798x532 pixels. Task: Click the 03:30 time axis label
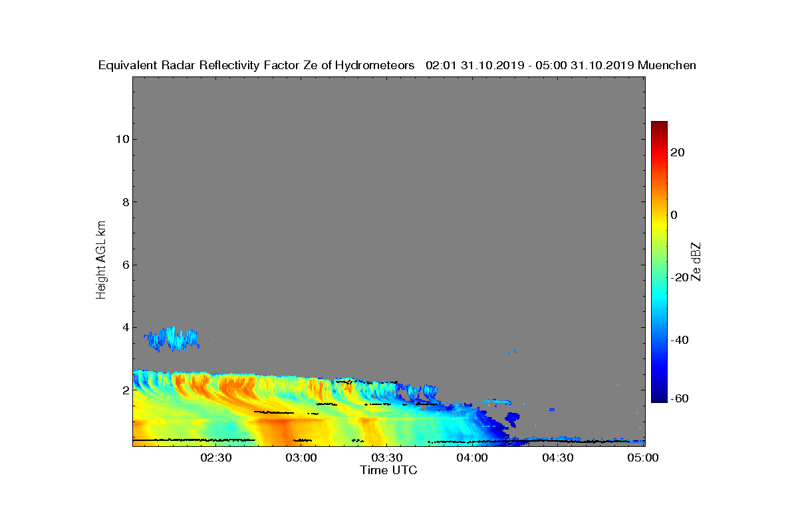pyautogui.click(x=387, y=458)
